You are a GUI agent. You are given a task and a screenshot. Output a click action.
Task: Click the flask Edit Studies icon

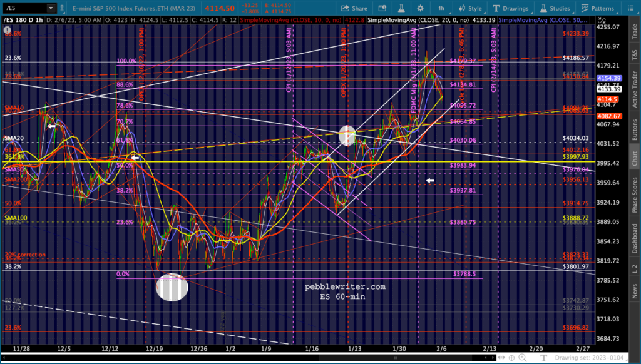[401, 8]
